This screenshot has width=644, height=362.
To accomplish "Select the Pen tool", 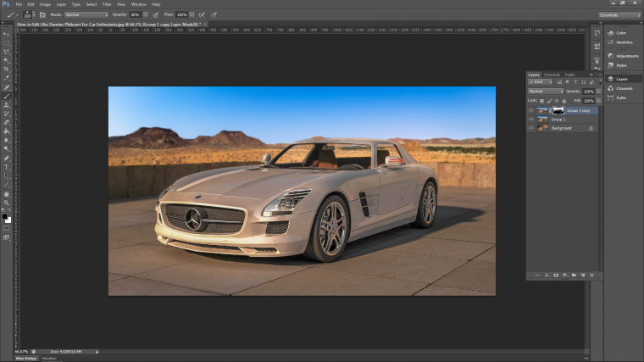I will click(6, 159).
